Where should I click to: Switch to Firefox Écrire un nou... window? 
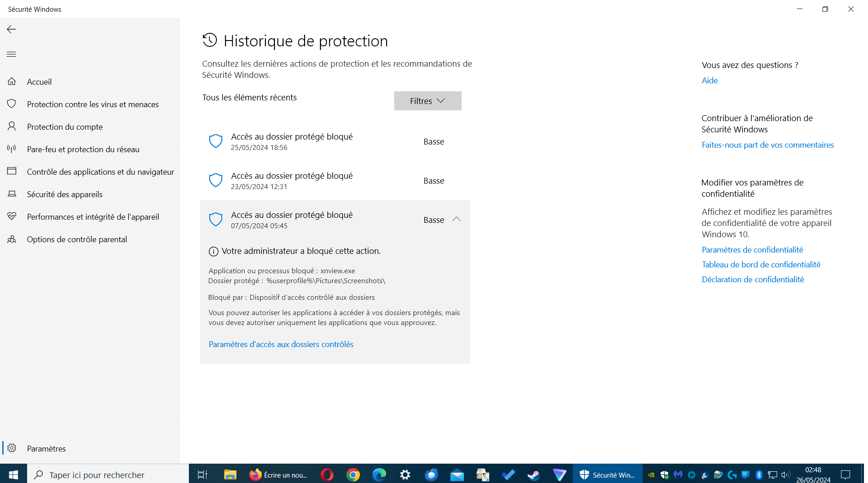(279, 474)
